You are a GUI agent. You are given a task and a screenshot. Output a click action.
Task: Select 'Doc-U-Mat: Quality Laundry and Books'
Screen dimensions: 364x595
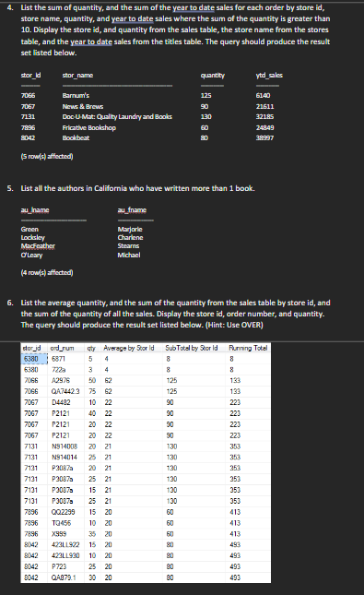(x=117, y=117)
